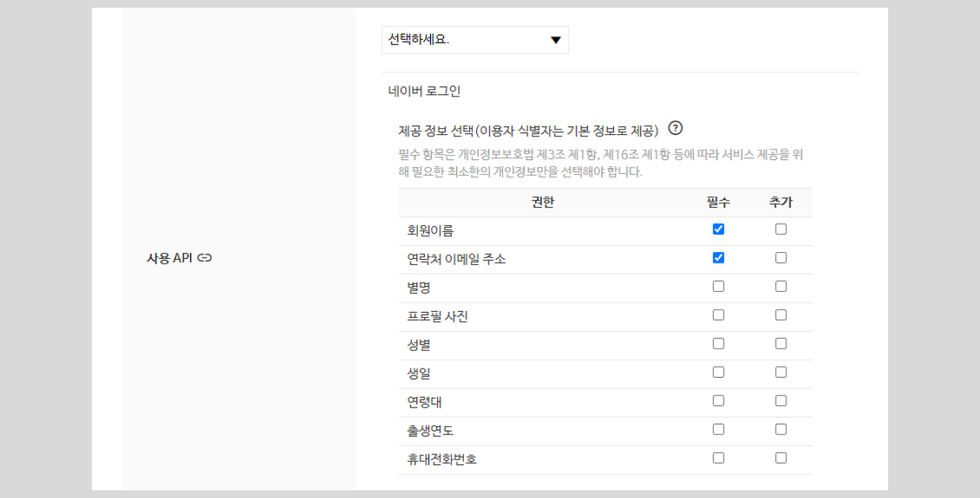Click the 네이버 로그인 section heading
The image size is (980, 498).
click(x=424, y=91)
